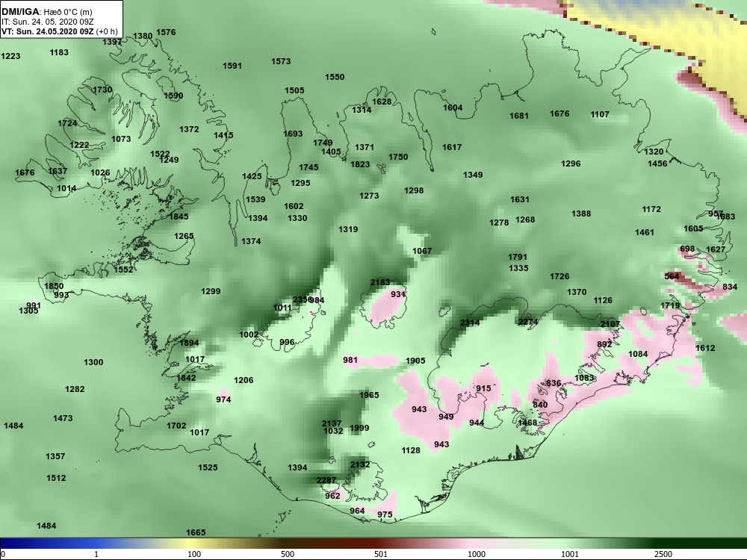Click the map value '1604'
The width and height of the screenshot is (747, 560).
pos(453,108)
